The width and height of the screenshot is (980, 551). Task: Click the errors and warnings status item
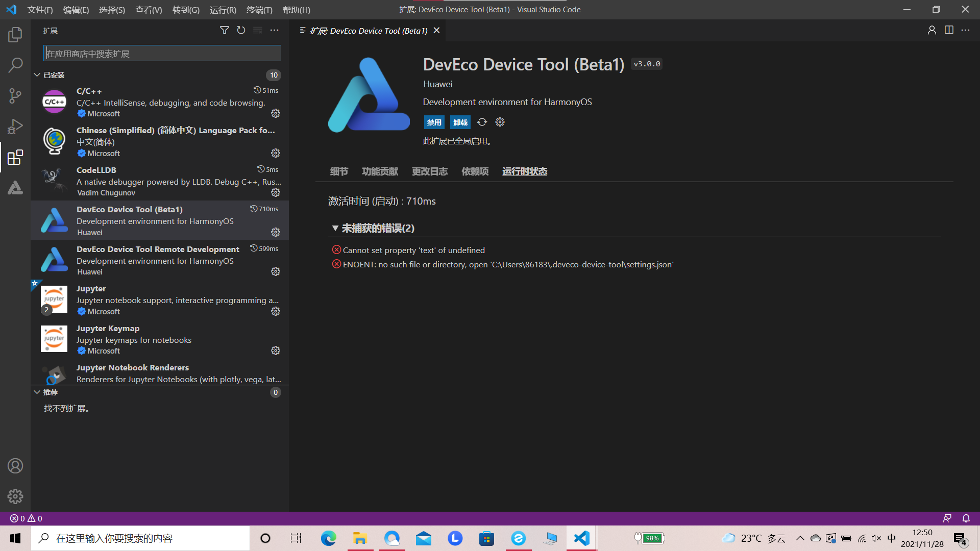point(26,518)
